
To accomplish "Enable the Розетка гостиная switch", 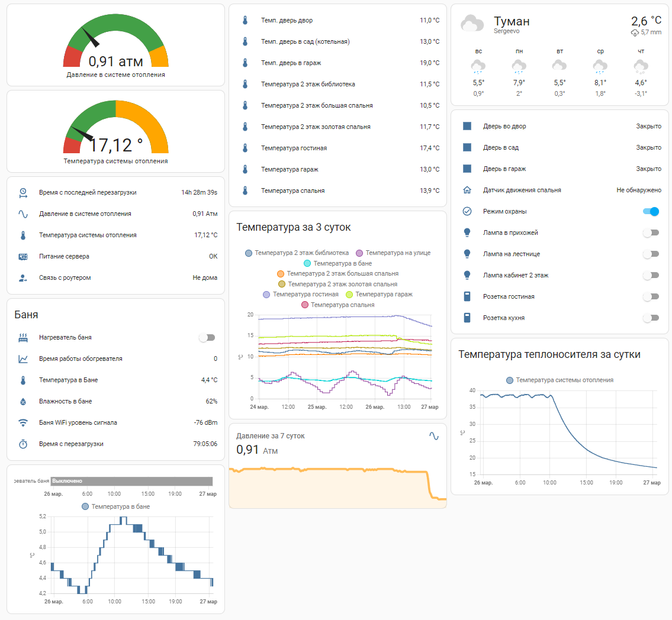I will pyautogui.click(x=651, y=296).
